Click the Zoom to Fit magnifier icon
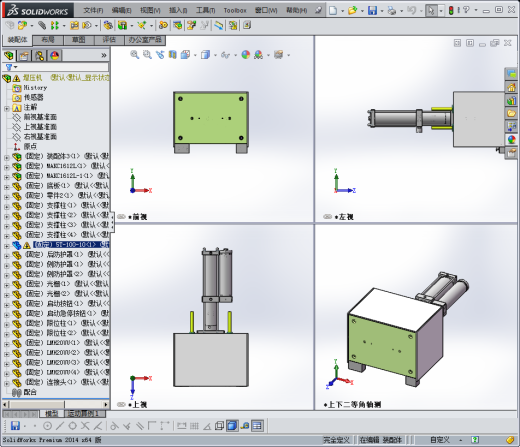520x447 pixels. point(134,55)
